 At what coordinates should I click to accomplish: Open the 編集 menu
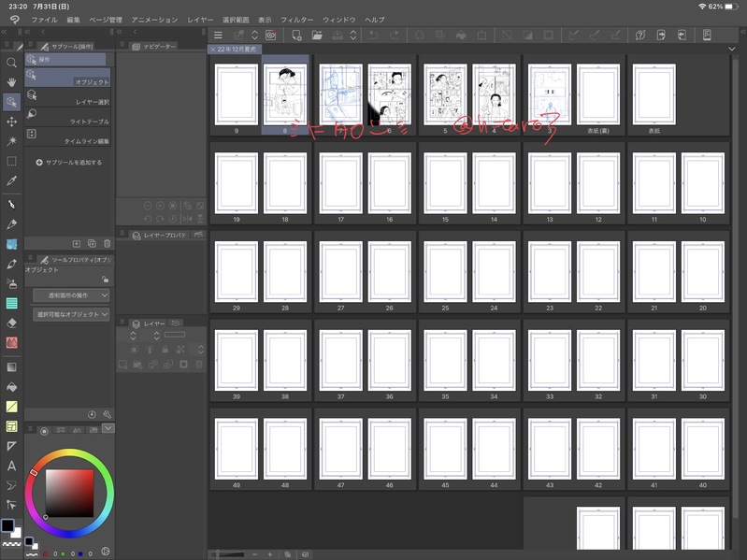[x=73, y=20]
